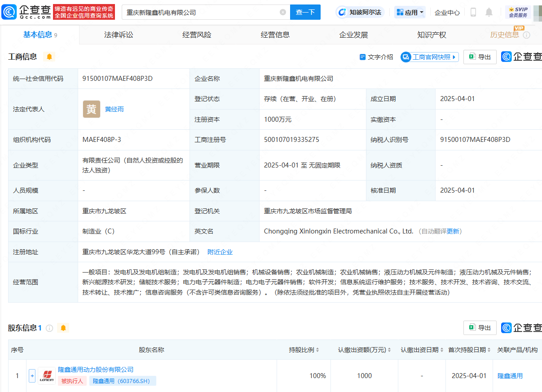Click the mobile phone icon near 企业中心
This screenshot has width=542, height=392.
click(473, 12)
